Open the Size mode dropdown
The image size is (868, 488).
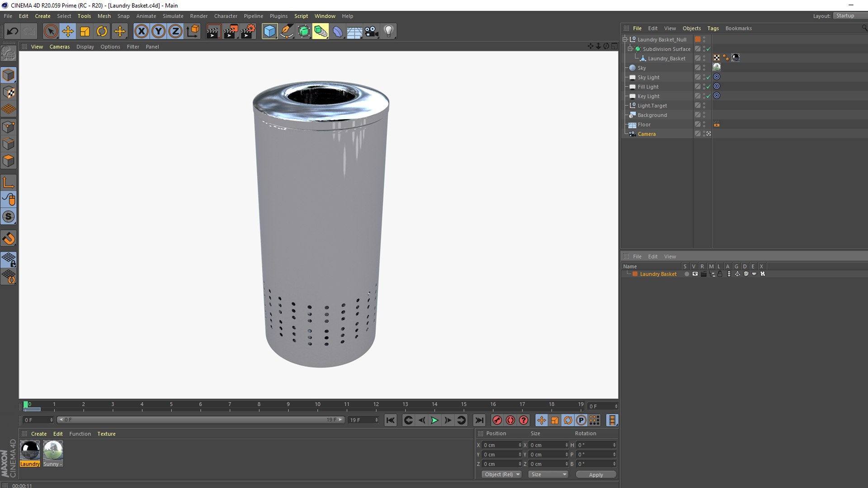pyautogui.click(x=548, y=474)
